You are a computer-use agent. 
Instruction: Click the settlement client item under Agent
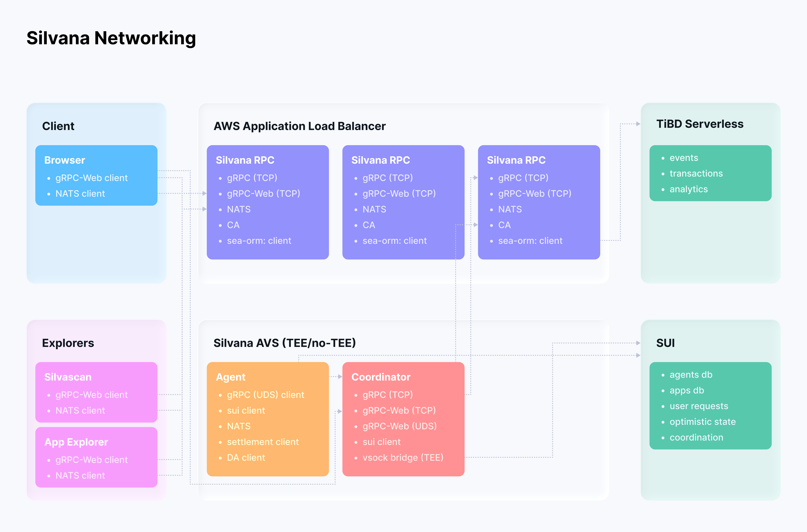click(x=263, y=442)
